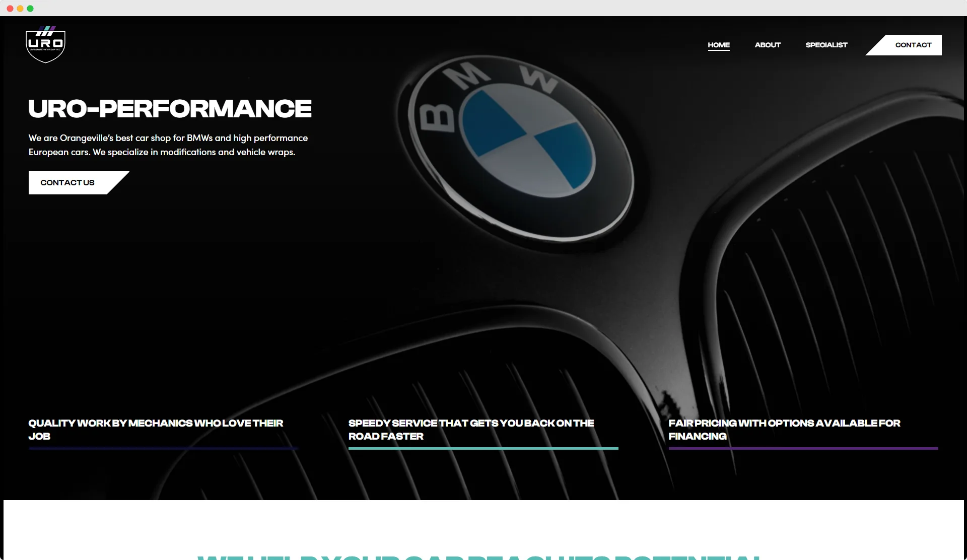The width and height of the screenshot is (967, 560).
Task: Open the Home nav link
Action: click(719, 45)
